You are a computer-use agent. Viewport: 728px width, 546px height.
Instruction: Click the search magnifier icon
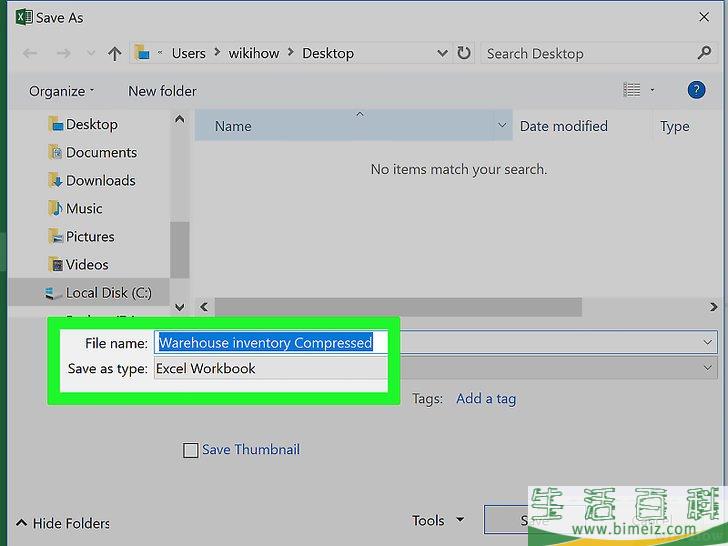(x=704, y=53)
